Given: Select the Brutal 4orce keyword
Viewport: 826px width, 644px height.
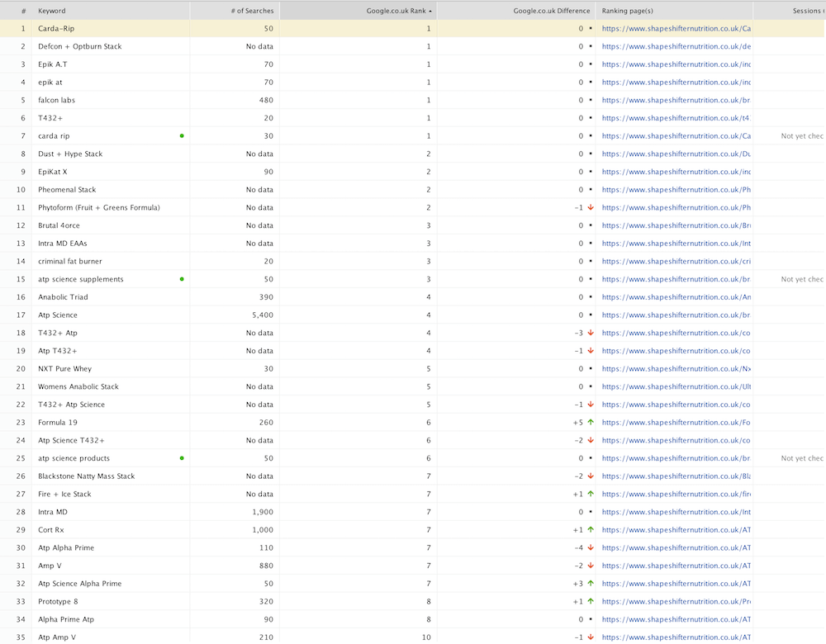Looking at the screenshot, I should (59, 225).
